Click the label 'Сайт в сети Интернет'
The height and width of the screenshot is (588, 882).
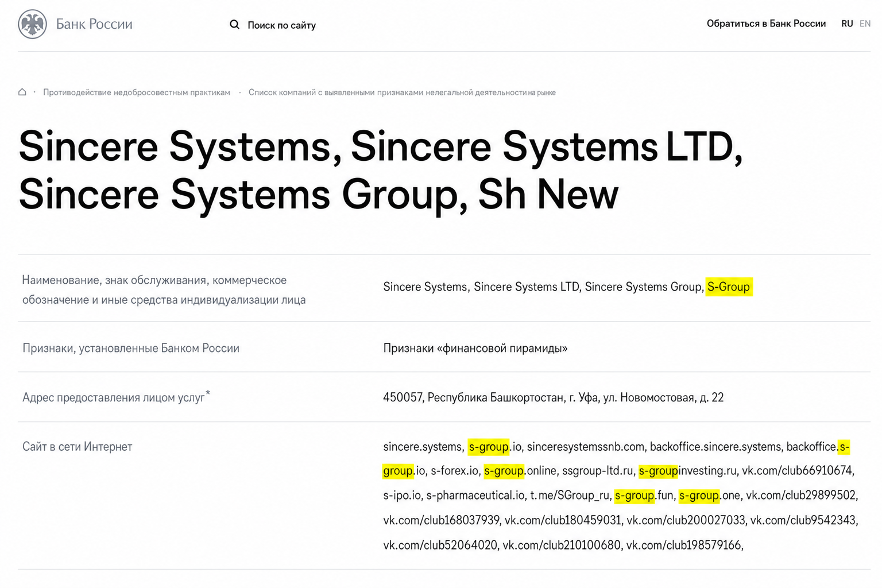(78, 447)
